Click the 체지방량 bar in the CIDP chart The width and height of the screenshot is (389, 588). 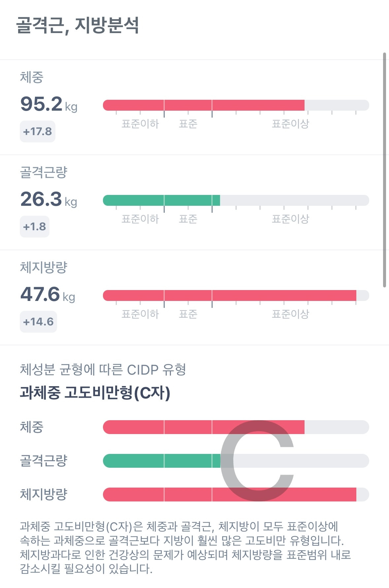(x=236, y=495)
